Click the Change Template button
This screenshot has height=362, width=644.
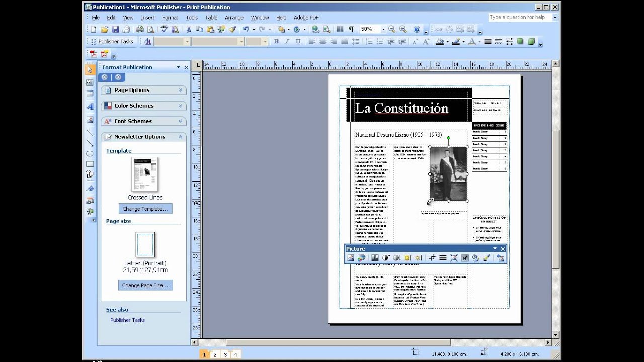(x=145, y=209)
